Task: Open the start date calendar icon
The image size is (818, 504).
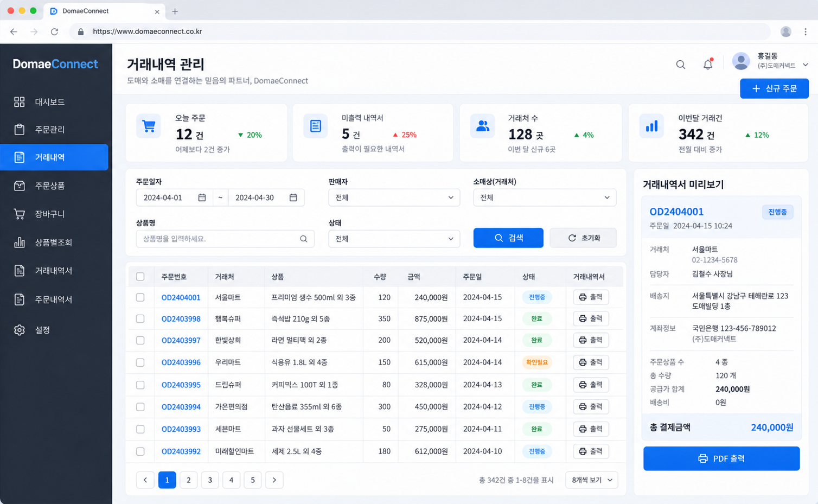Action: [202, 197]
